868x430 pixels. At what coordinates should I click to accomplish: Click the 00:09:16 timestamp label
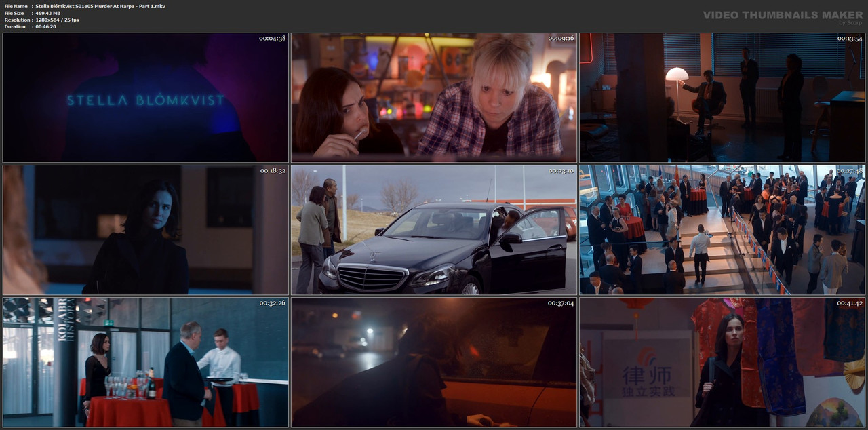tap(561, 38)
